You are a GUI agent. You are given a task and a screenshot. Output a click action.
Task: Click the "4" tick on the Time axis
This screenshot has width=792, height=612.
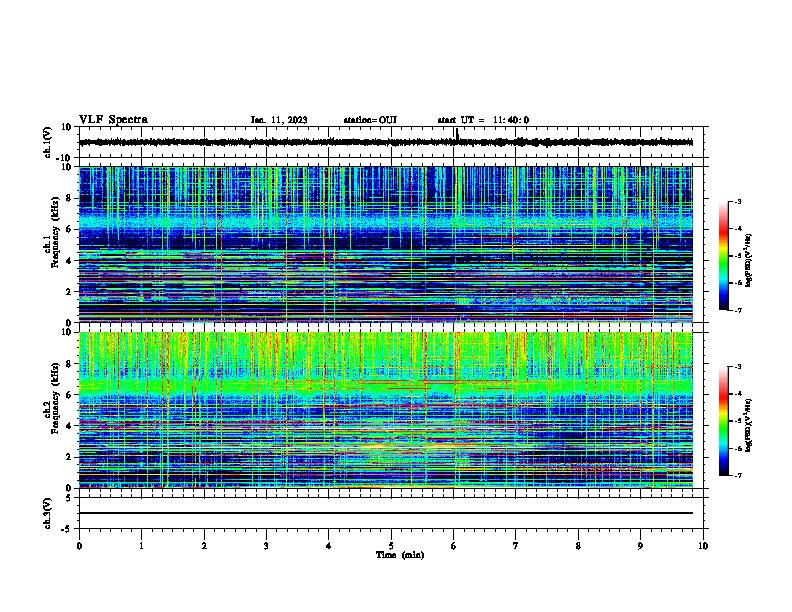pos(329,546)
